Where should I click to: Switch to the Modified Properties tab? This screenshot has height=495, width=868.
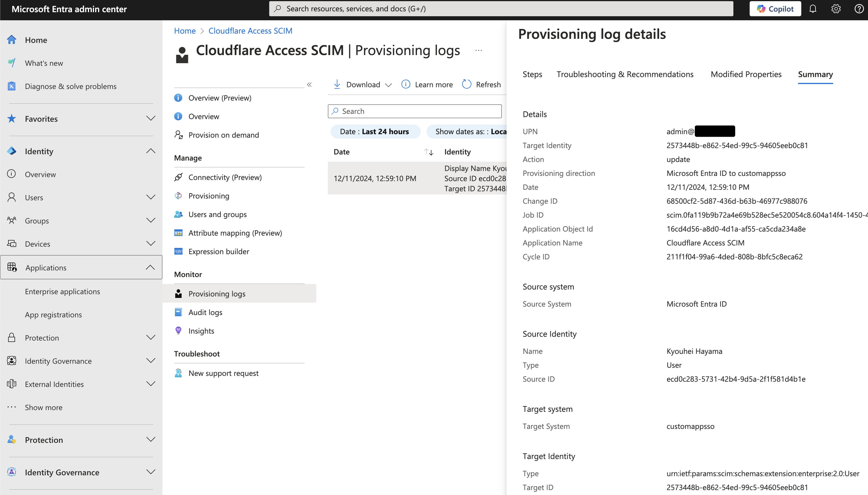(x=746, y=74)
